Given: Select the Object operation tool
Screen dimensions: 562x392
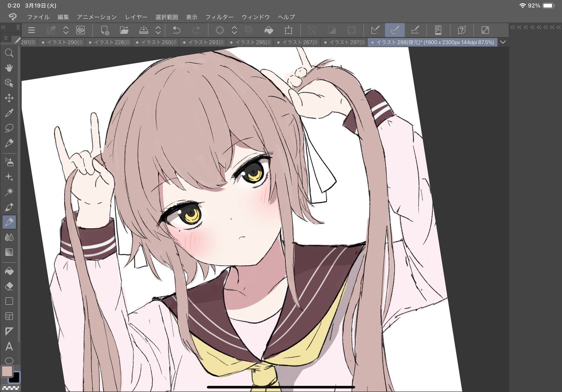Looking at the screenshot, I should pyautogui.click(x=9, y=83).
